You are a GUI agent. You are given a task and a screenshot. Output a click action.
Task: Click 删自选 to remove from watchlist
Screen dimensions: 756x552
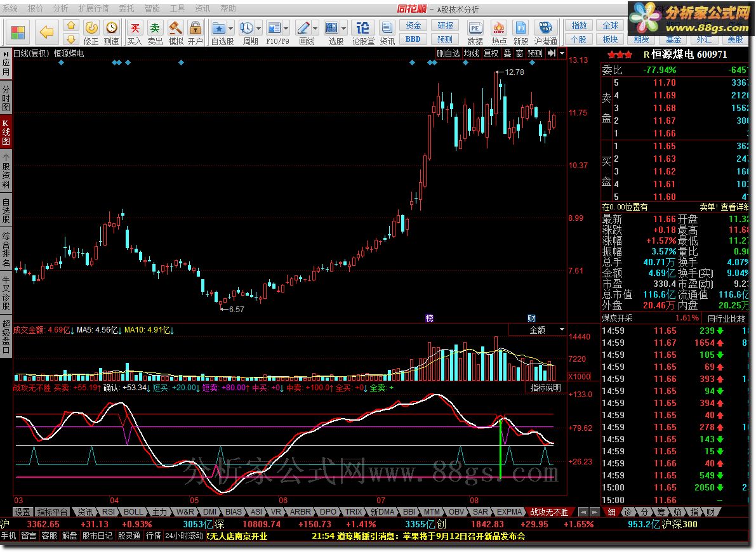point(448,53)
